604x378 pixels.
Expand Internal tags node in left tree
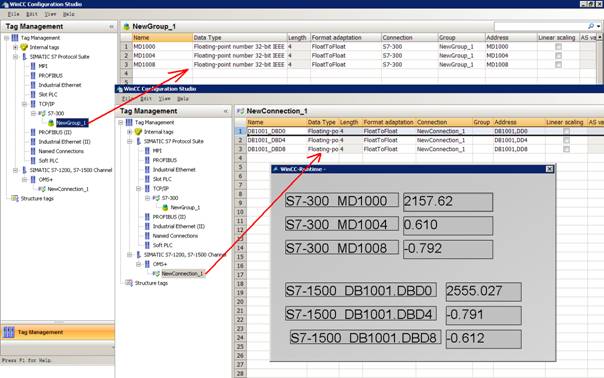click(15, 47)
